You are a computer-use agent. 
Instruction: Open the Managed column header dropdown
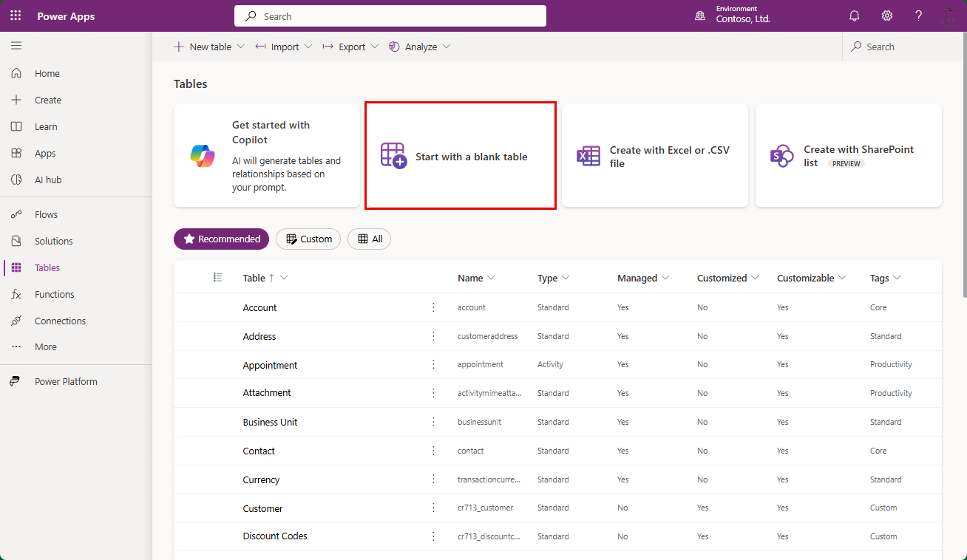(x=665, y=278)
